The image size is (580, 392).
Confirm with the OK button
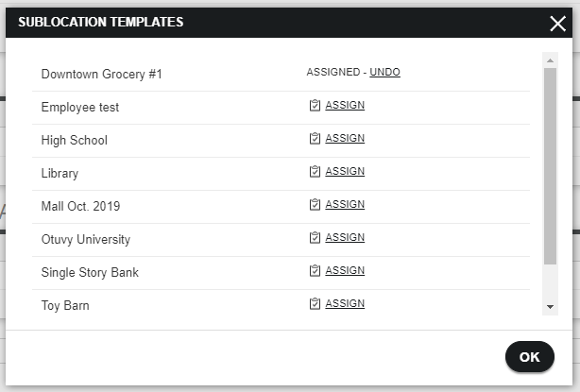point(530,357)
